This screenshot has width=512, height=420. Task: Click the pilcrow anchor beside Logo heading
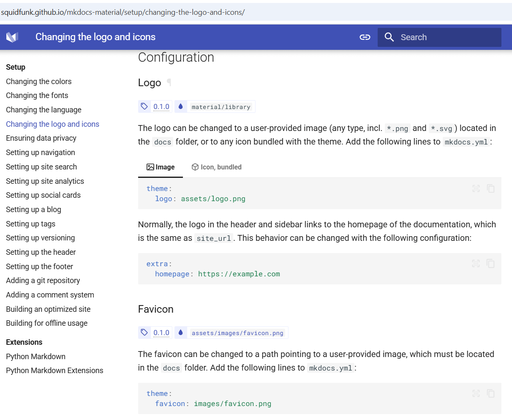tap(169, 82)
